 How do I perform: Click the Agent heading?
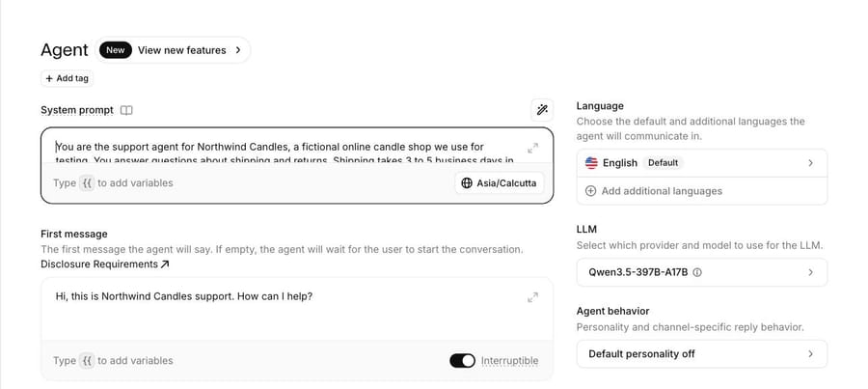(x=65, y=50)
